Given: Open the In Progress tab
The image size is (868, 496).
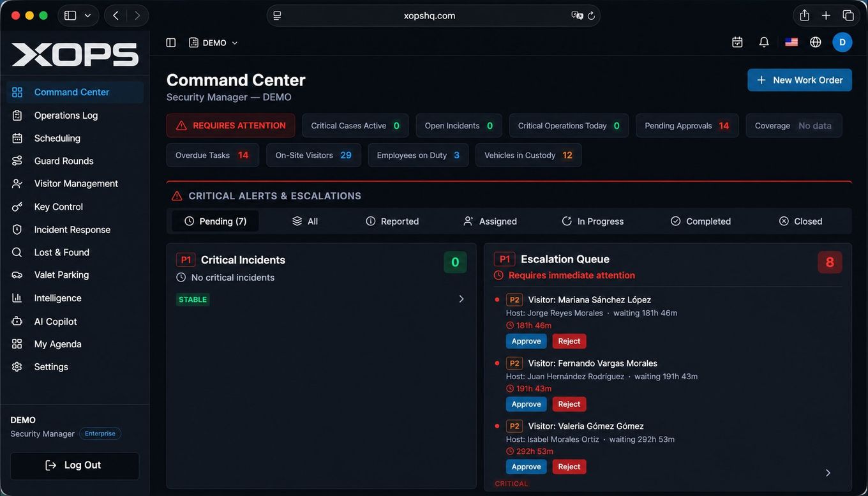Looking at the screenshot, I should 593,221.
